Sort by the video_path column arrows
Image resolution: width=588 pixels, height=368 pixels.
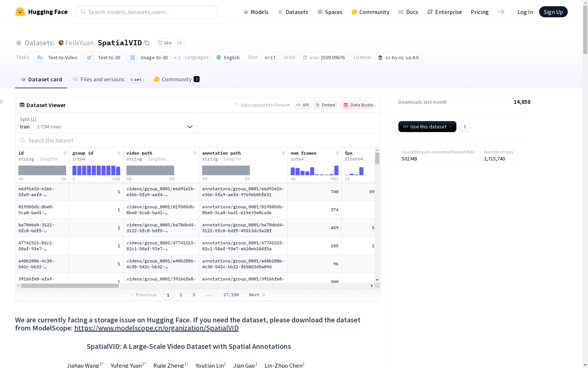(195, 153)
